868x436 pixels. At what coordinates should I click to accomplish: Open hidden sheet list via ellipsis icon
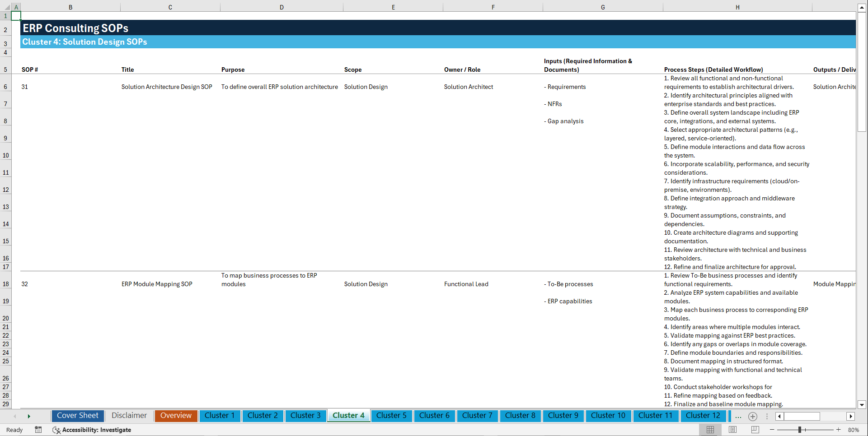pos(738,417)
